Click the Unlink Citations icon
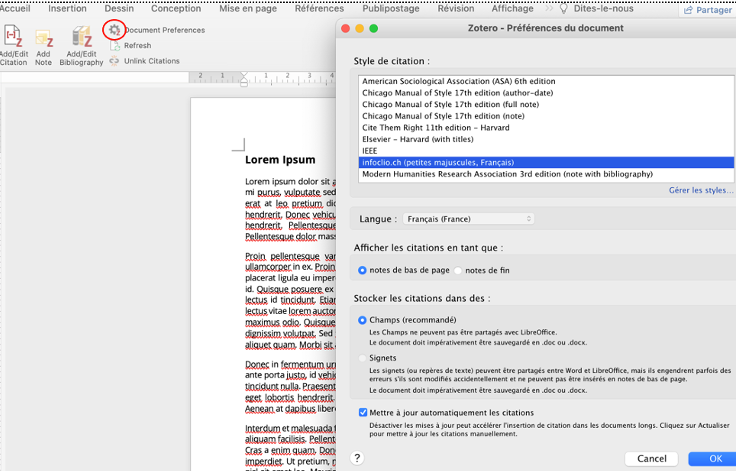 [114, 61]
